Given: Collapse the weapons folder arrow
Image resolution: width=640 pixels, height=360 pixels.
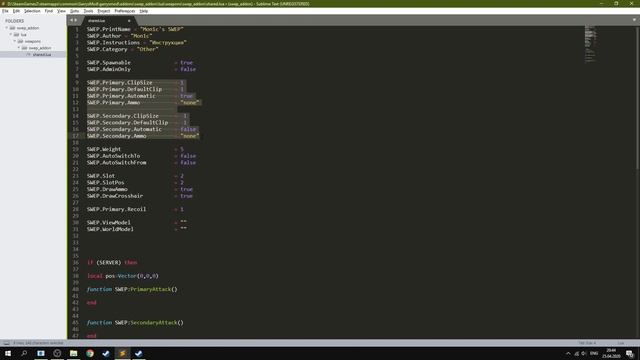Looking at the screenshot, I should [15, 41].
